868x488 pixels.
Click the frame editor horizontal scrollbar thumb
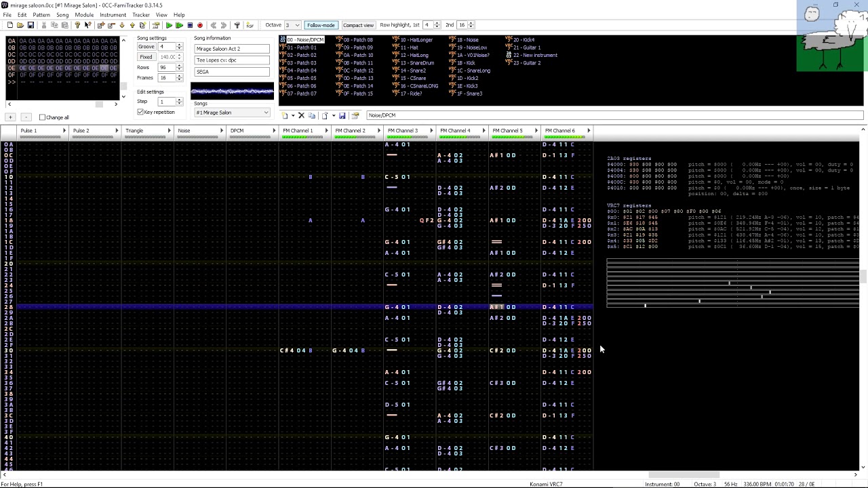[x=99, y=104]
